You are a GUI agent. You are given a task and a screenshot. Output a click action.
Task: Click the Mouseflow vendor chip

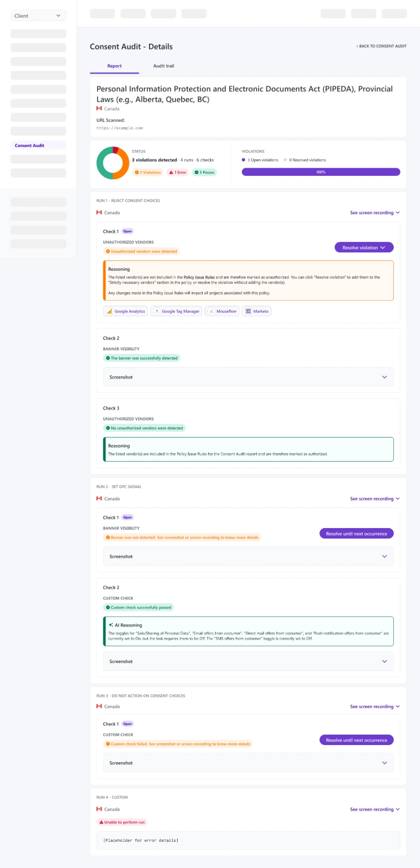tap(222, 311)
